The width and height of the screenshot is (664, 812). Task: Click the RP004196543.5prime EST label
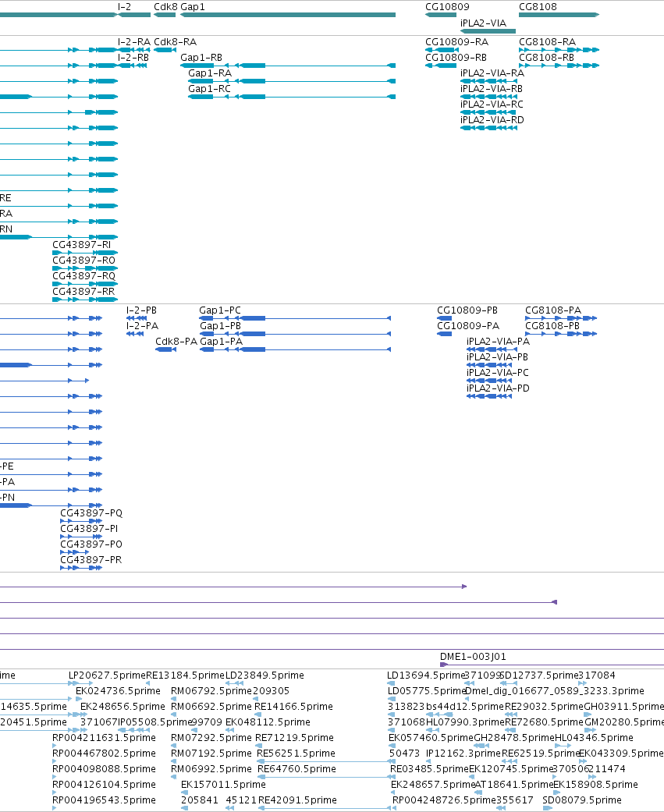(x=104, y=800)
